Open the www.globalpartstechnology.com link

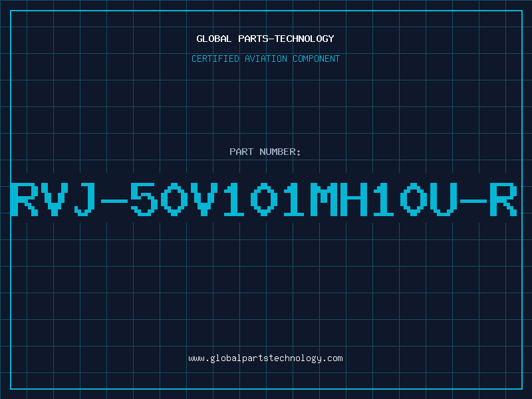265,358
